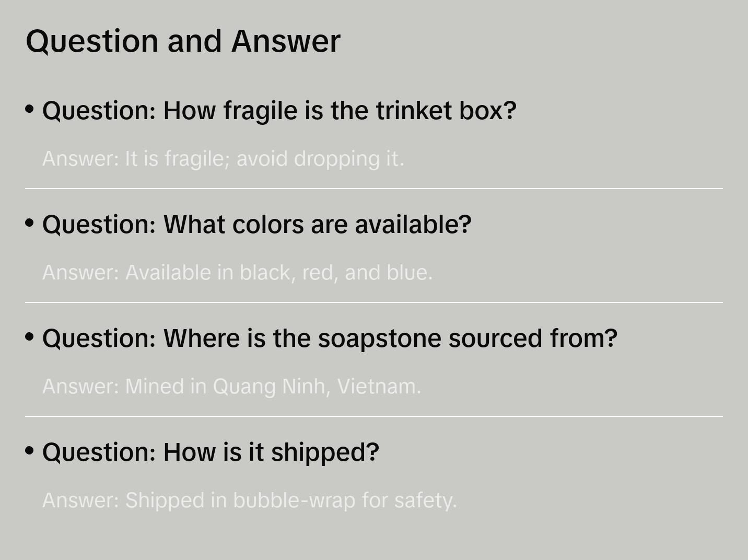Screen dimensions: 748x560
Task: Click the divider below the Vietnam answer
Action: (x=374, y=416)
